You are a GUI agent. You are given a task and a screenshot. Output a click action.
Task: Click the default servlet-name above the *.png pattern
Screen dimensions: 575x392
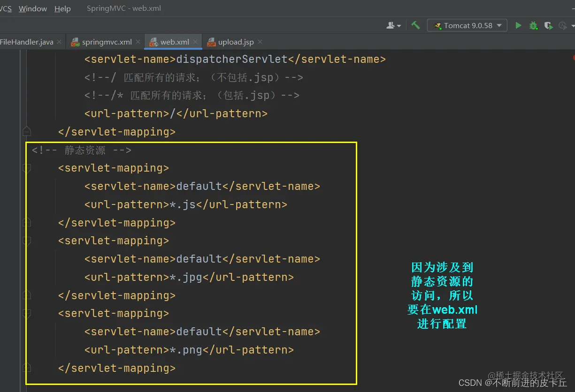point(202,332)
